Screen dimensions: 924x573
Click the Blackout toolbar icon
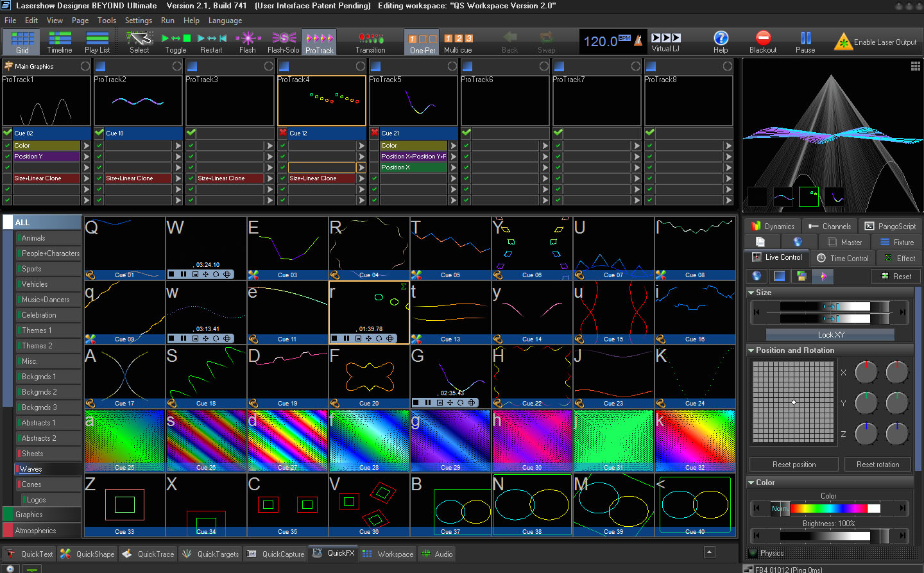pyautogui.click(x=762, y=42)
